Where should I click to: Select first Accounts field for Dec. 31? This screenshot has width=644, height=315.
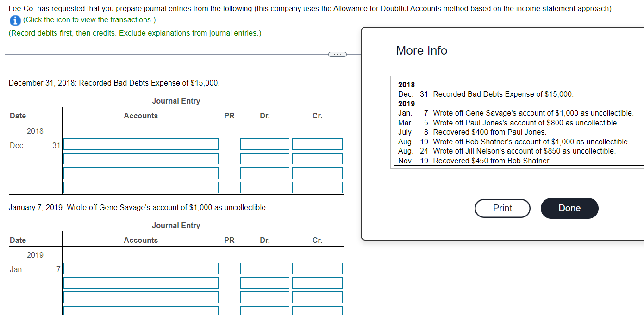click(141, 144)
